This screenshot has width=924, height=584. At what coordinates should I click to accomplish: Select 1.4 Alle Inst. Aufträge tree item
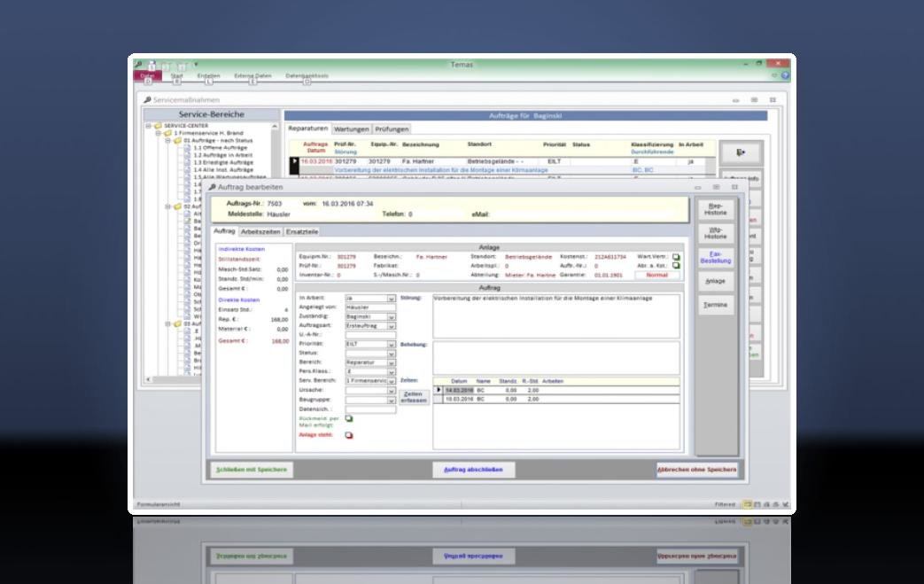(223, 170)
